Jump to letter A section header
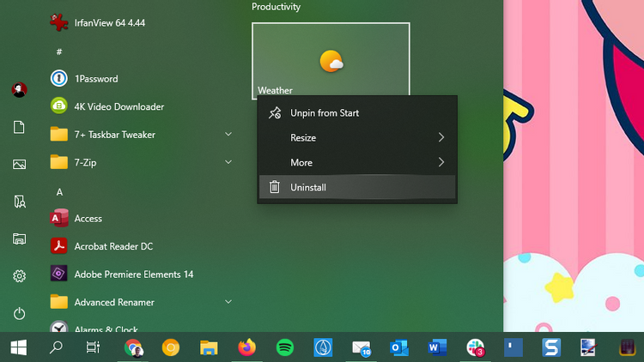The width and height of the screenshot is (644, 362). pos(59,192)
